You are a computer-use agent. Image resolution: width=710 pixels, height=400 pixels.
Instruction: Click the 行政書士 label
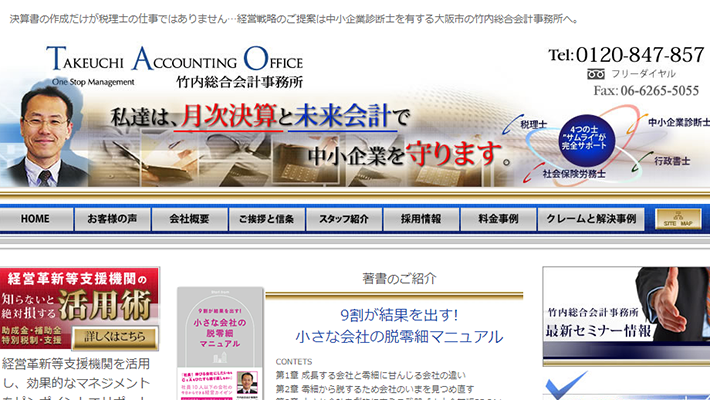pyautogui.click(x=672, y=161)
